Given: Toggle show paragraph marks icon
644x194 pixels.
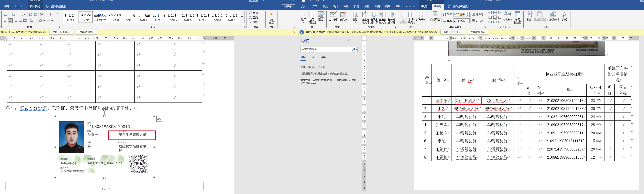Looking at the screenshot, I should click(x=57, y=14).
